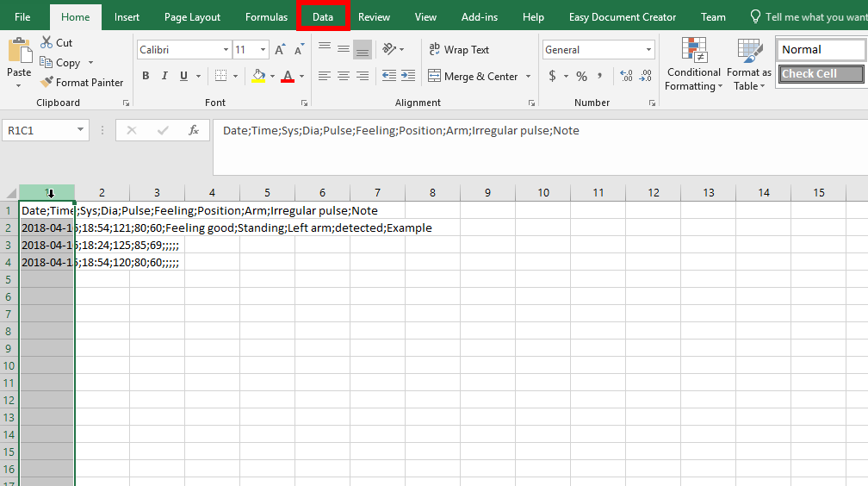
Task: Open the Data tab
Action: [323, 17]
